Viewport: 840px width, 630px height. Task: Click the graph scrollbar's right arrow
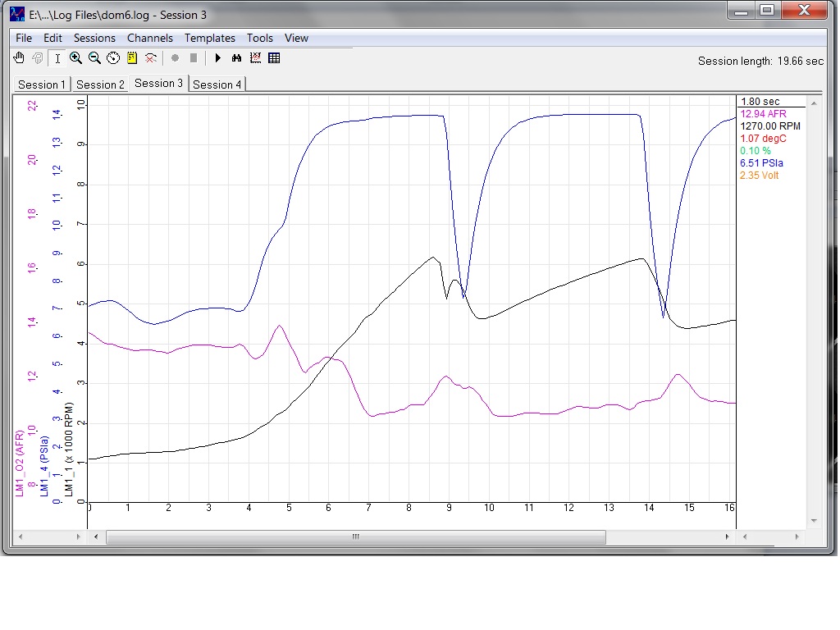727,536
